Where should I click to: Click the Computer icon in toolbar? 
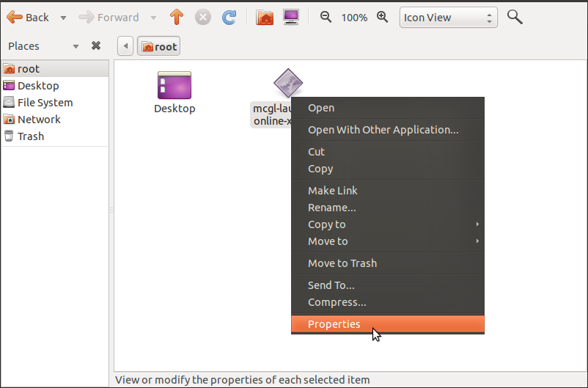pos(291,17)
